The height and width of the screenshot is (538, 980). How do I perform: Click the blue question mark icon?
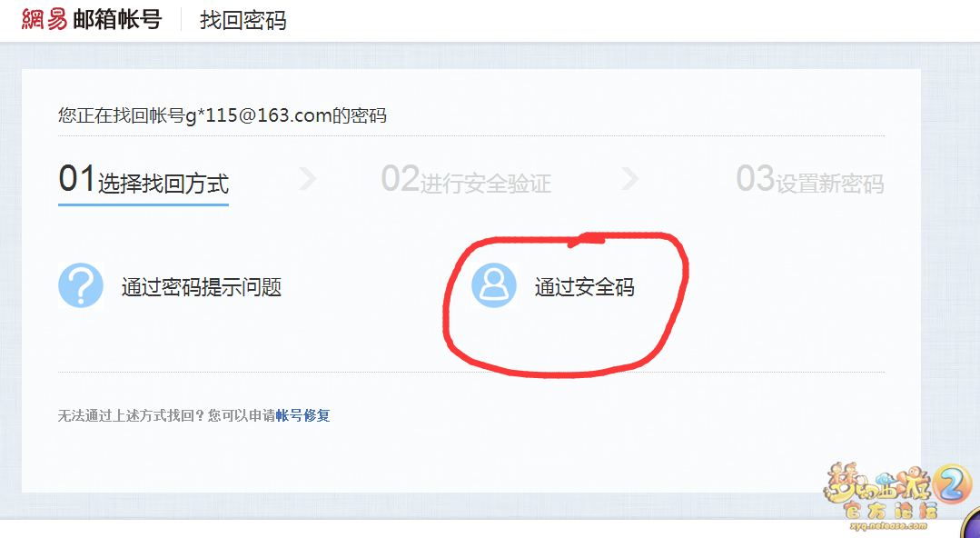coord(81,285)
